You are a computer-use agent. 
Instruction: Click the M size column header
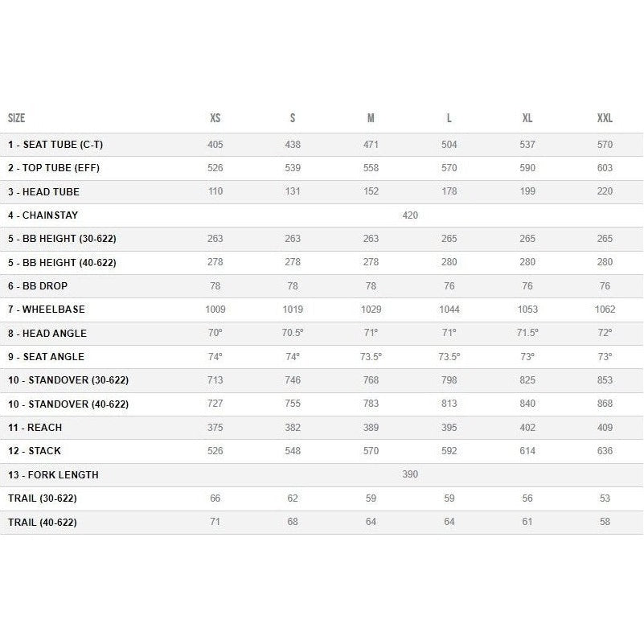pyautogui.click(x=371, y=118)
